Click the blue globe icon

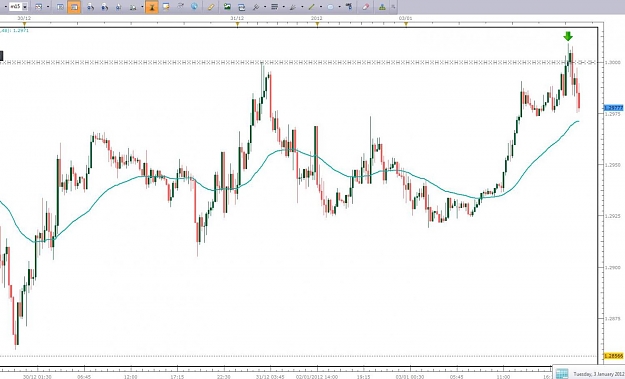pyautogui.click(x=194, y=6)
